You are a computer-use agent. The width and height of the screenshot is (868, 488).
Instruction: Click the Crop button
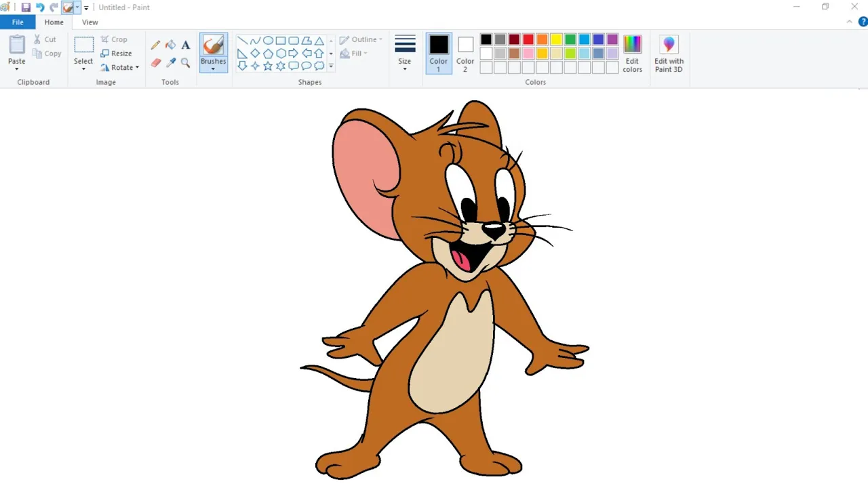pos(114,39)
